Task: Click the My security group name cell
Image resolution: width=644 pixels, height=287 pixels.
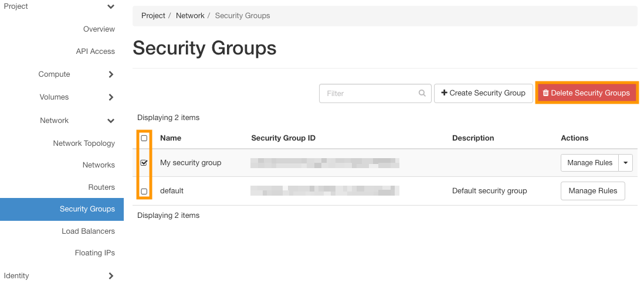Action: tap(191, 163)
